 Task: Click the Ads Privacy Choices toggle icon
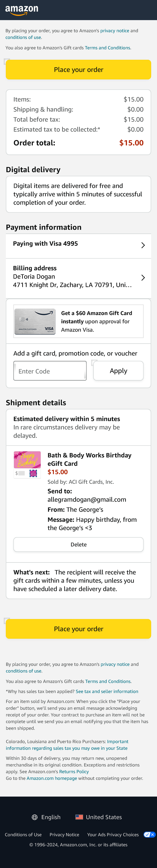pos(149,835)
